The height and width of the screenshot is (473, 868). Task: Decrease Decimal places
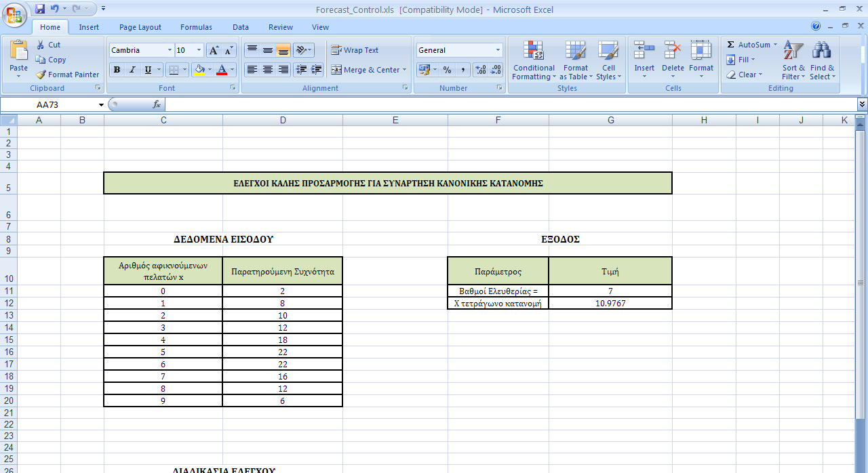tap(496, 70)
